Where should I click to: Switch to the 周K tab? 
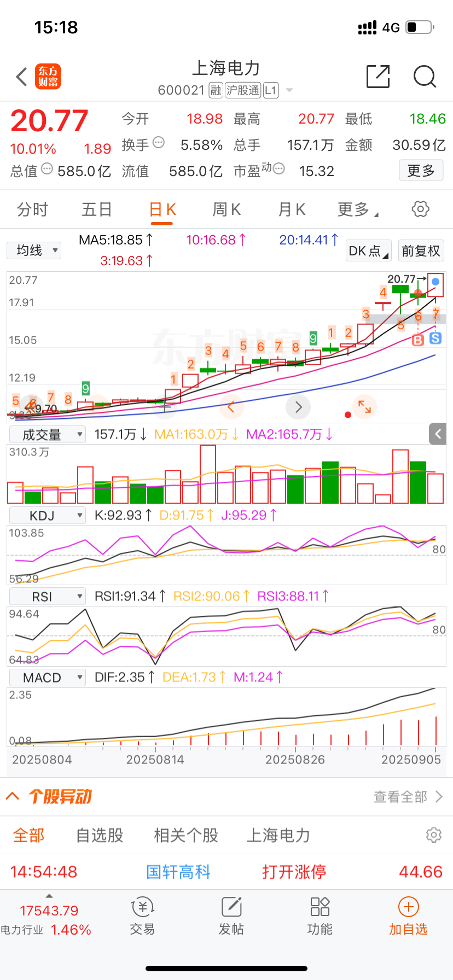coord(226,209)
